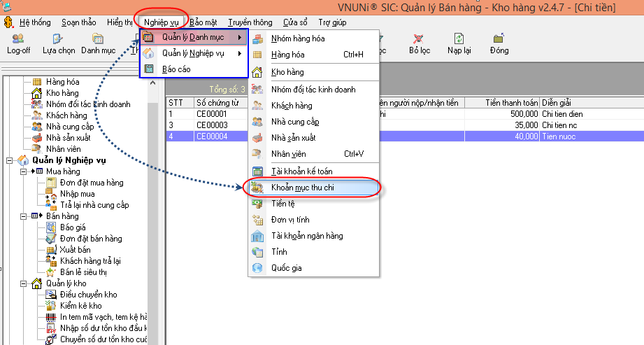Collapse the Bán hàng tree node
The image size is (644, 345).
(x=23, y=216)
